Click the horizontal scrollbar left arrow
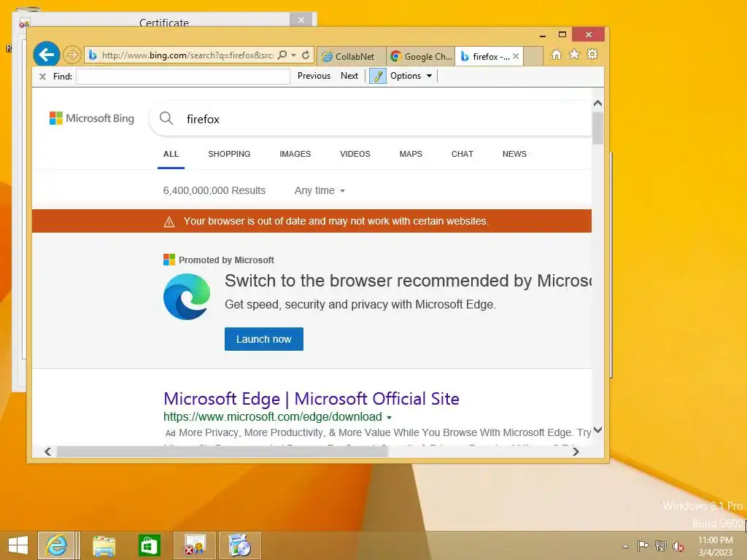The width and height of the screenshot is (747, 560). (x=47, y=451)
